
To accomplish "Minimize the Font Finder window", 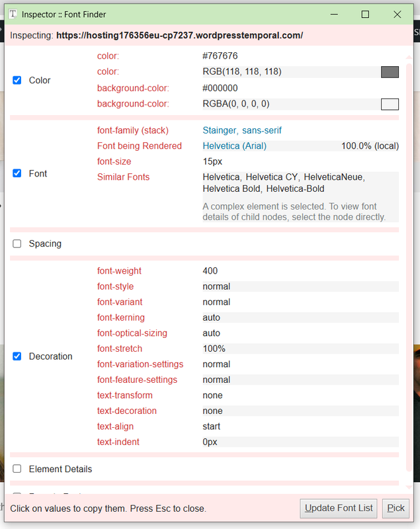I will tap(334, 14).
